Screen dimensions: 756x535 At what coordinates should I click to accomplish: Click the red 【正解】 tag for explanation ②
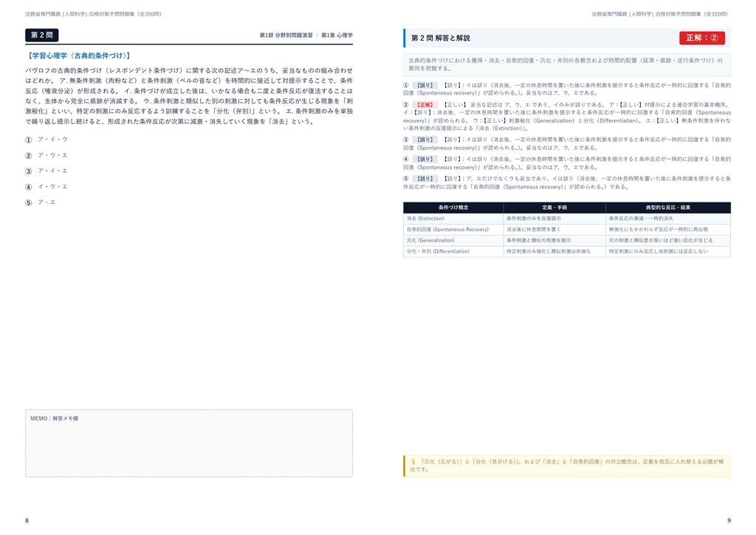pyautogui.click(x=425, y=105)
